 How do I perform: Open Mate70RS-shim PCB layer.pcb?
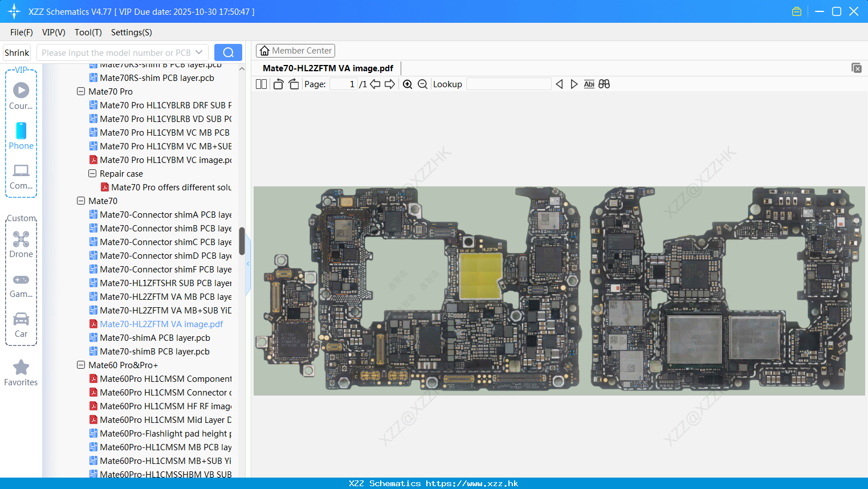click(x=152, y=78)
